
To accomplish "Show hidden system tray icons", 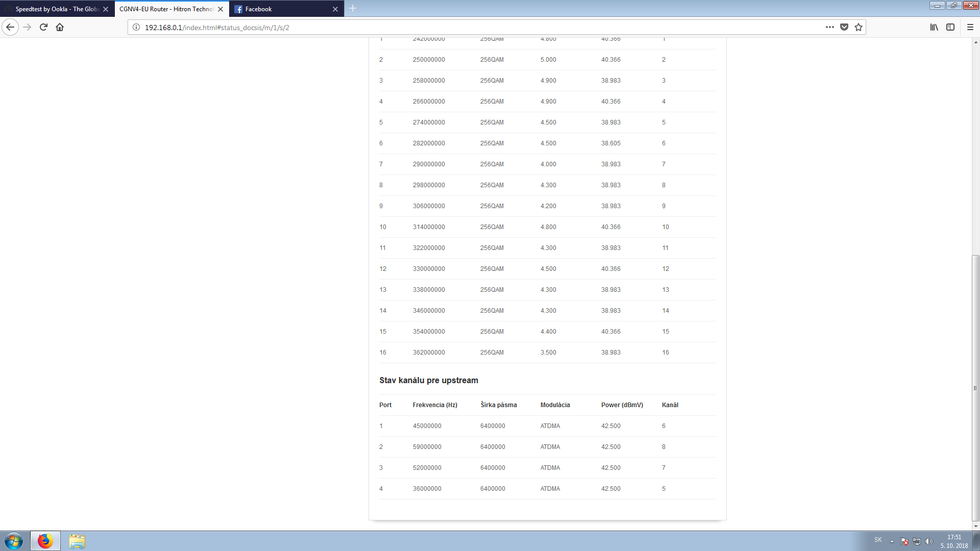I will click(892, 541).
